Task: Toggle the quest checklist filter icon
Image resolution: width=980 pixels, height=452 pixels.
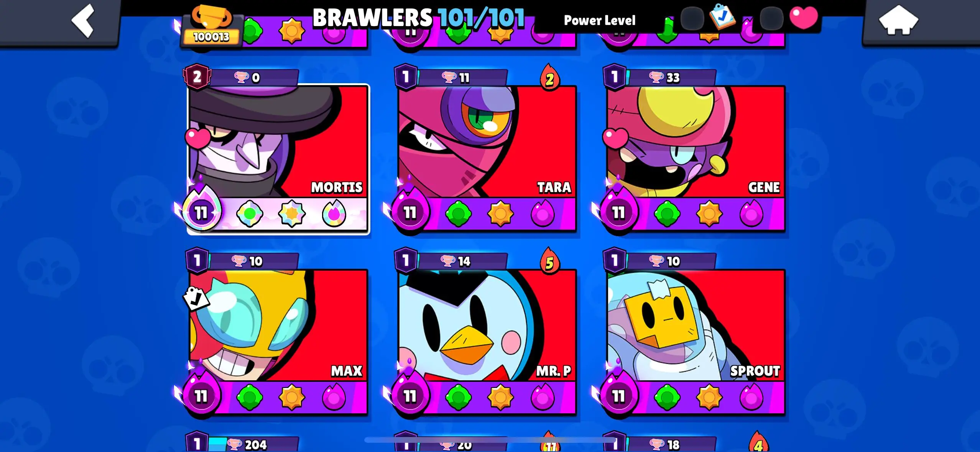Action: coord(722,17)
